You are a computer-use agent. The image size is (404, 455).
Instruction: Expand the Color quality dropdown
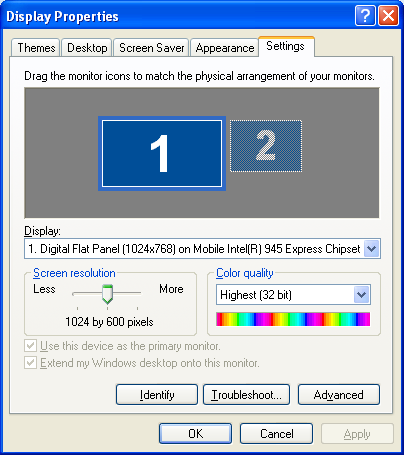pos(361,295)
